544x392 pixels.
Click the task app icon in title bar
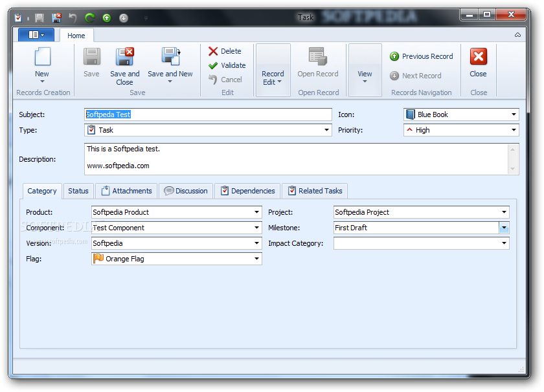click(x=18, y=17)
